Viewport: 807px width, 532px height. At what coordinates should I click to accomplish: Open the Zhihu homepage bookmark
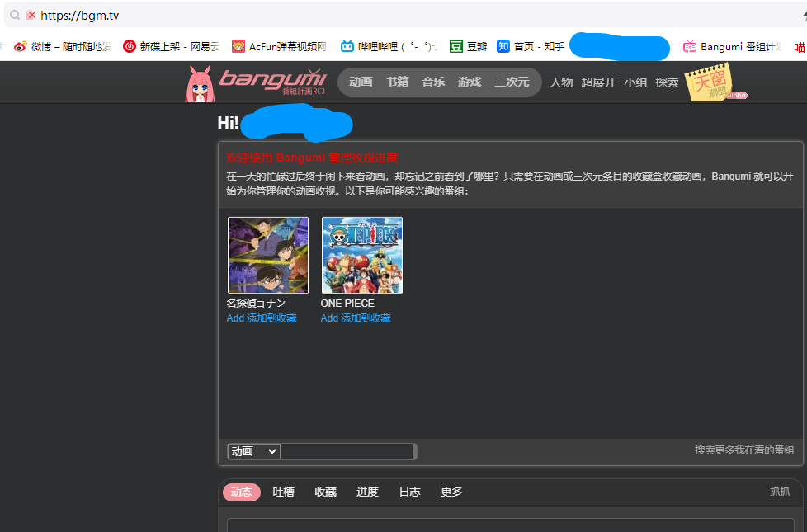[530, 47]
